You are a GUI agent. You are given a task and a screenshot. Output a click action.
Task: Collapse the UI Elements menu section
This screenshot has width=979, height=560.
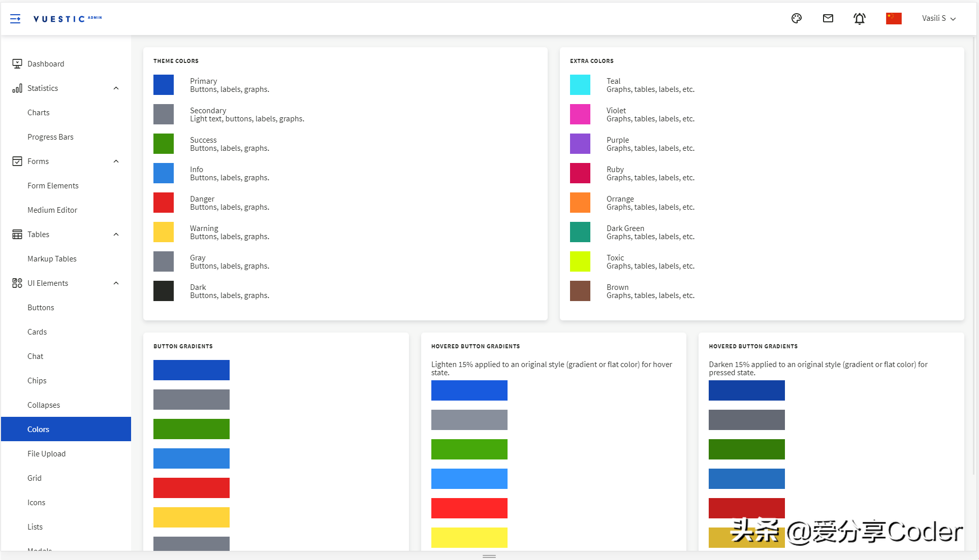point(116,283)
